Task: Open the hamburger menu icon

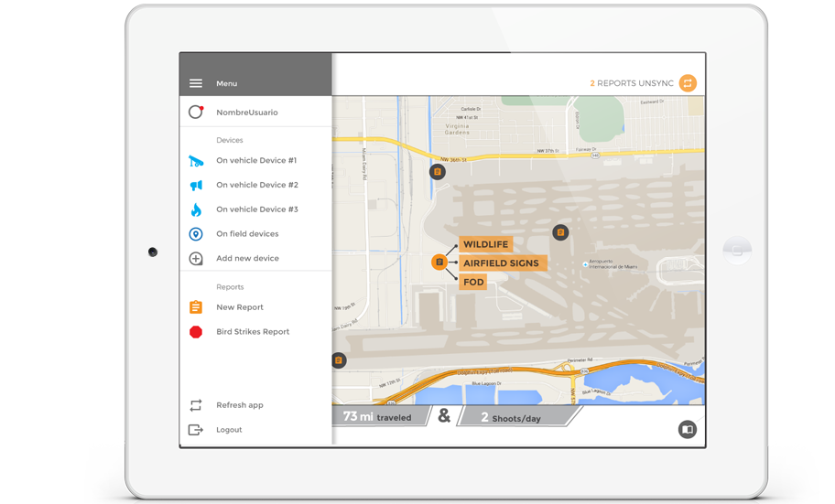Action: tap(195, 83)
